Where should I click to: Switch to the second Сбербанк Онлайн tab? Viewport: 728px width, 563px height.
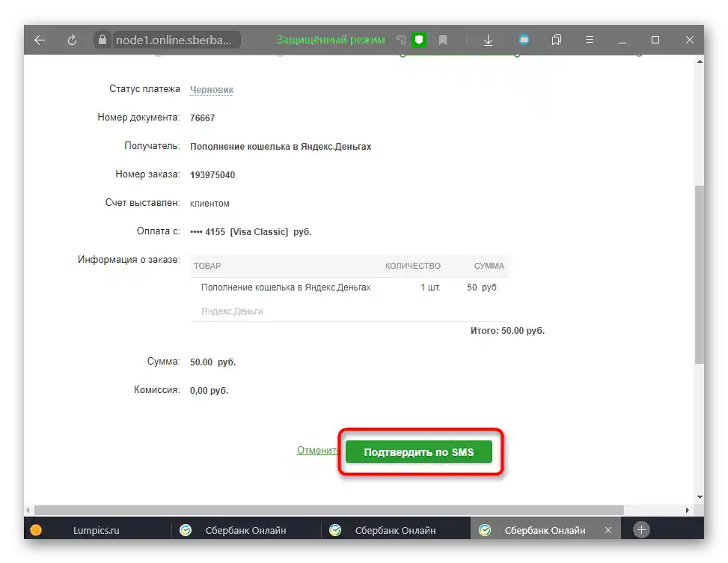pos(395,530)
